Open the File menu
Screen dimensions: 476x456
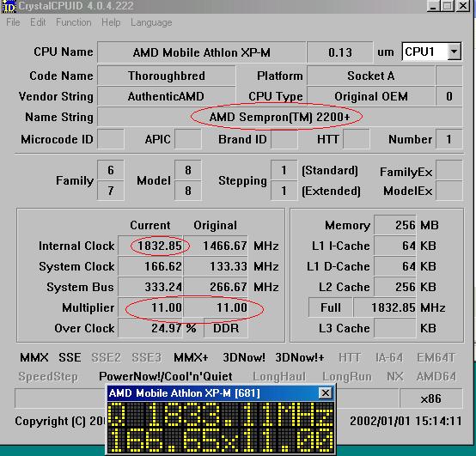(x=13, y=22)
